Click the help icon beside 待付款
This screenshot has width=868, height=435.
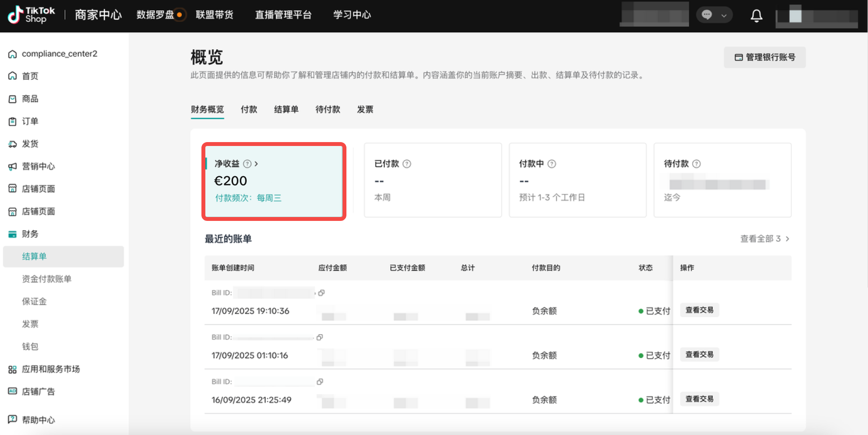pyautogui.click(x=696, y=164)
